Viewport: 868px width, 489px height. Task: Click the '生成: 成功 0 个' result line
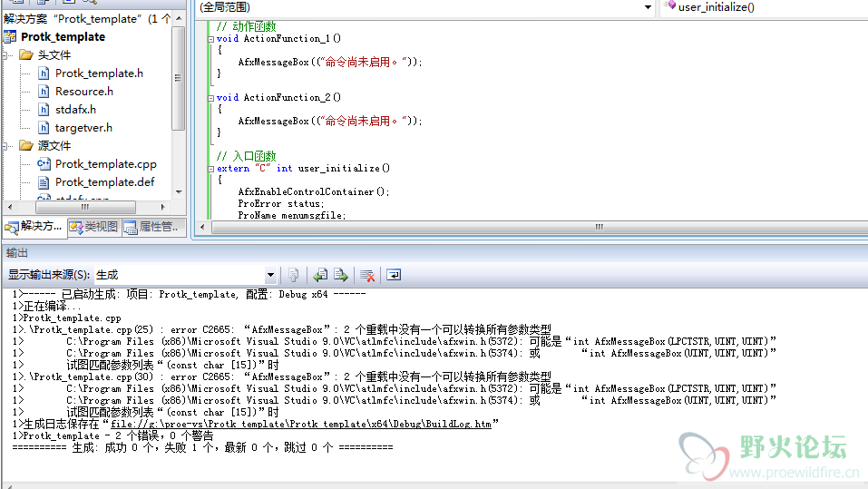(x=202, y=447)
